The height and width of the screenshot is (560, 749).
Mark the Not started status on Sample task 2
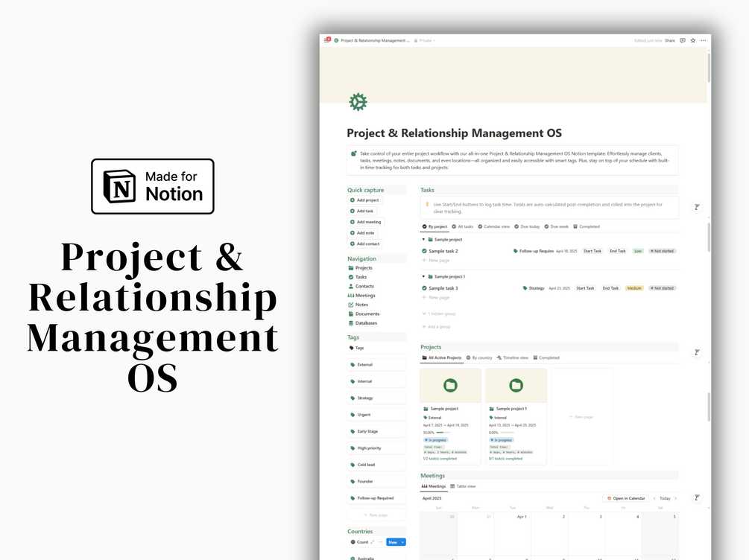(x=663, y=250)
